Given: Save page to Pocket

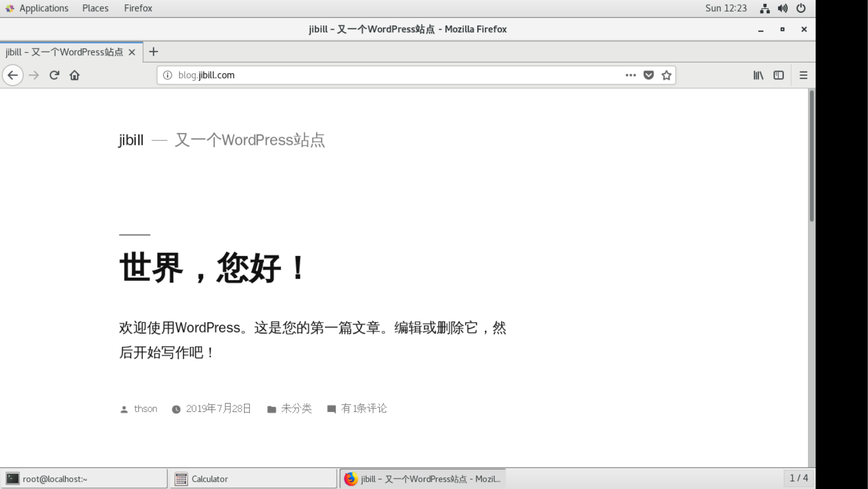Looking at the screenshot, I should point(649,75).
